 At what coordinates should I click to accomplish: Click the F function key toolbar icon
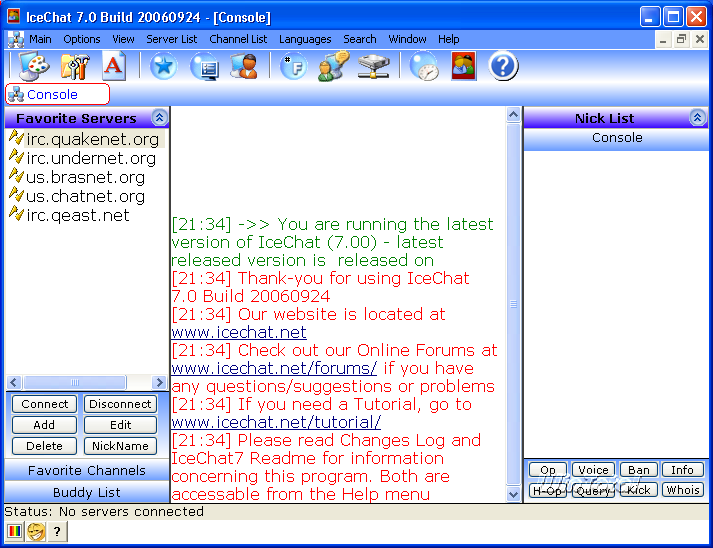293,66
